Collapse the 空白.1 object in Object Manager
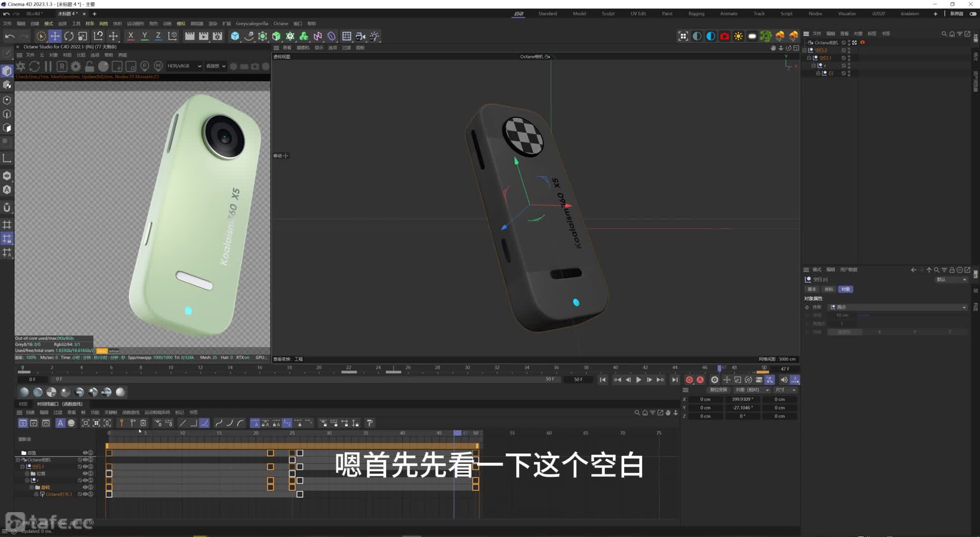 [x=809, y=58]
